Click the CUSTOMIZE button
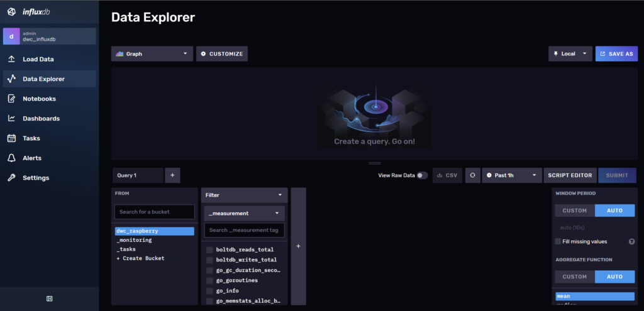 (x=222, y=54)
